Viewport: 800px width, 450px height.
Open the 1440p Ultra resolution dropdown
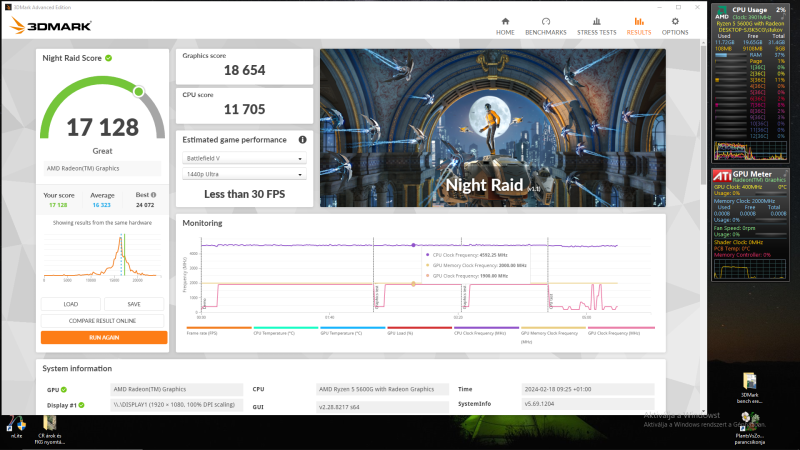(244, 174)
